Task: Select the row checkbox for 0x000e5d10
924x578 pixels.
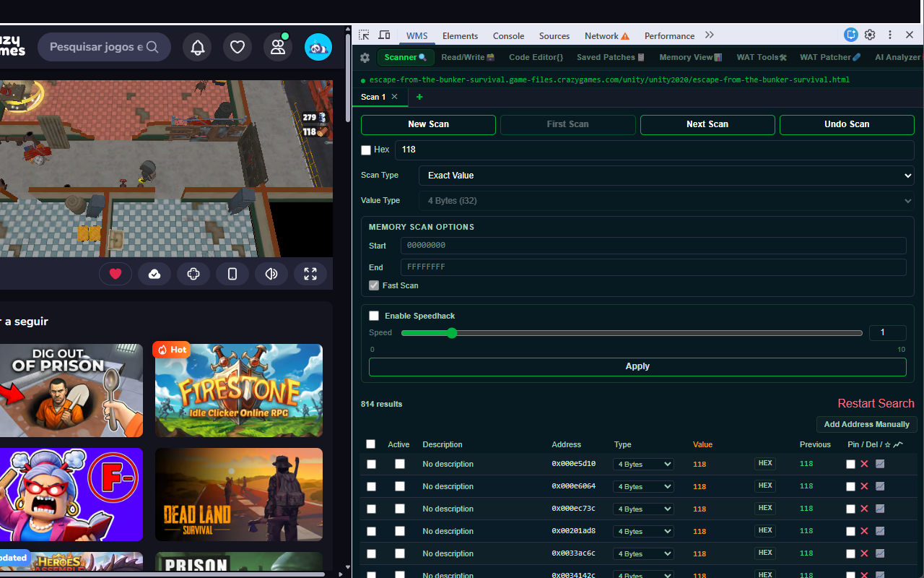Action: 371,464
